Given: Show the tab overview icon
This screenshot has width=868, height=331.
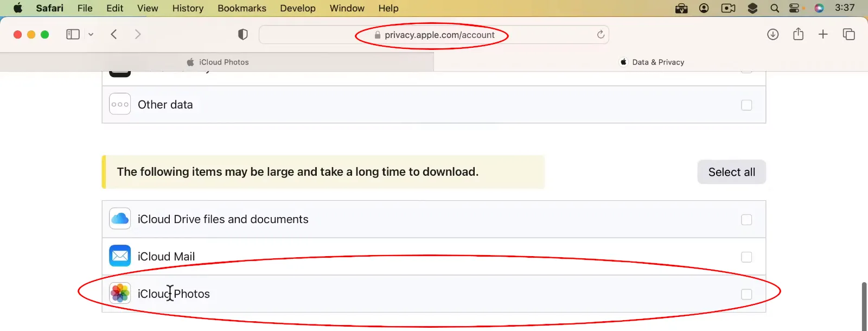Looking at the screenshot, I should (x=848, y=35).
